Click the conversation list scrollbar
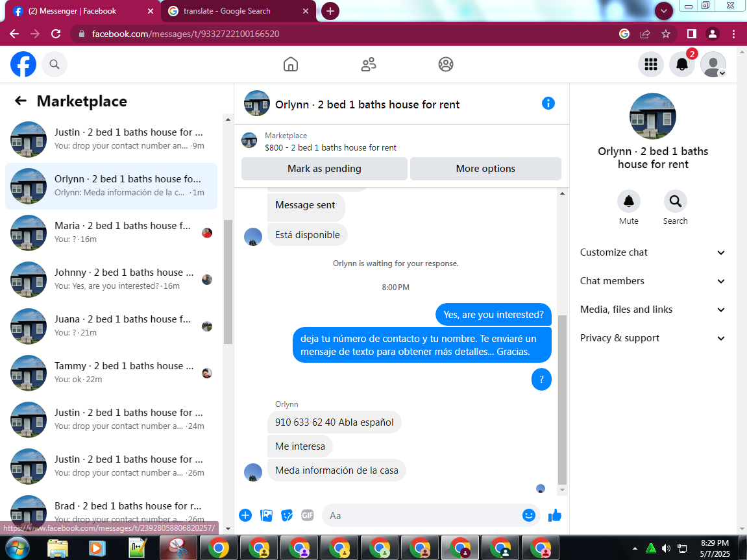This screenshot has width=747, height=560. [228, 282]
